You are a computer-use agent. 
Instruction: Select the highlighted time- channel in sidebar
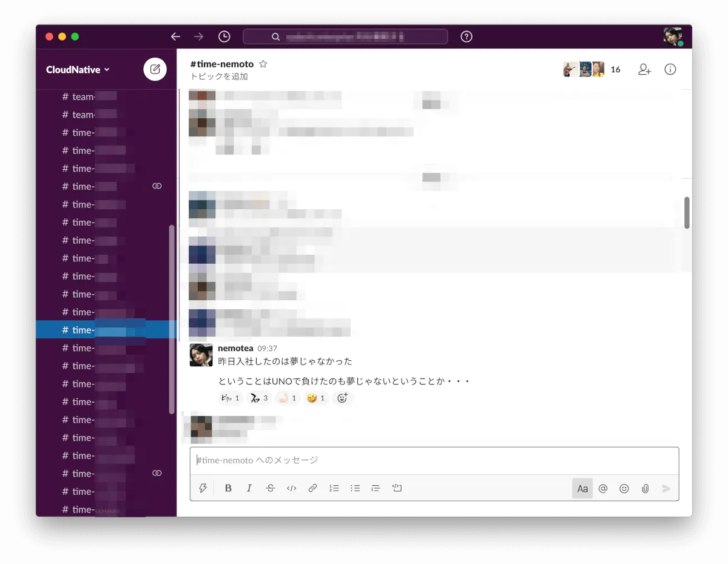(106, 330)
